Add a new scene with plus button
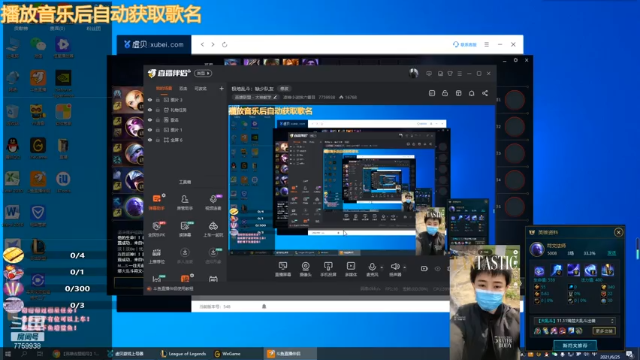This screenshot has width=640, height=360. coord(221,88)
